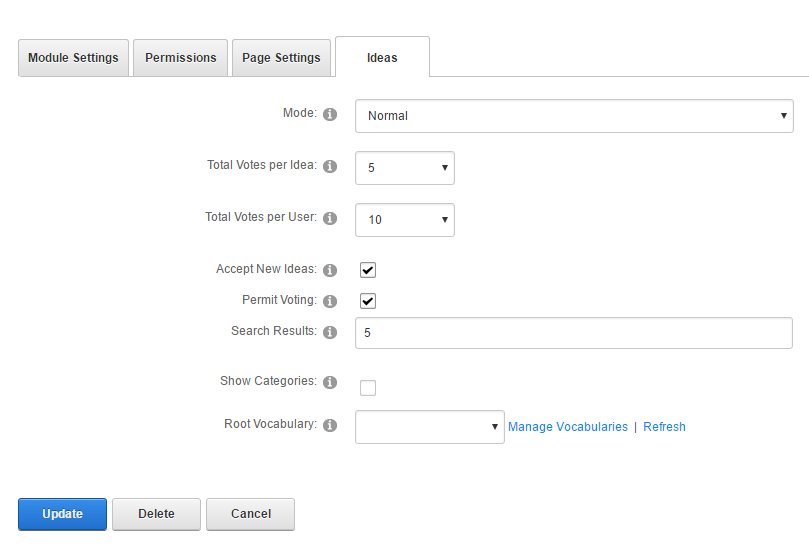
Task: Expand the Total Votes per Idea dropdown
Action: coord(405,168)
